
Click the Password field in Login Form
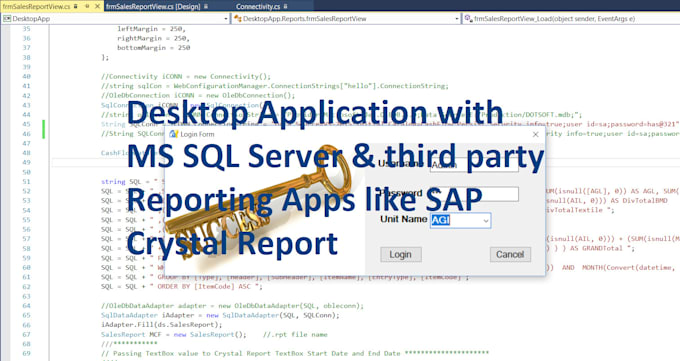point(474,194)
